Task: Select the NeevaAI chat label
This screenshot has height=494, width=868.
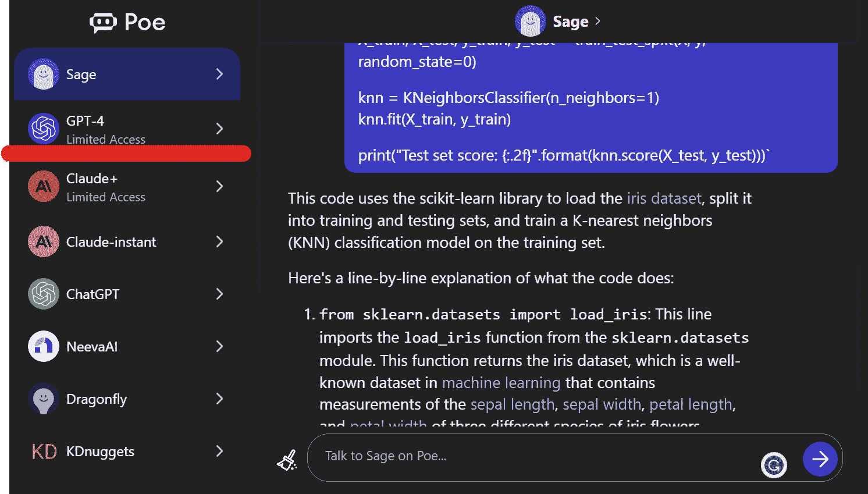Action: 92,347
